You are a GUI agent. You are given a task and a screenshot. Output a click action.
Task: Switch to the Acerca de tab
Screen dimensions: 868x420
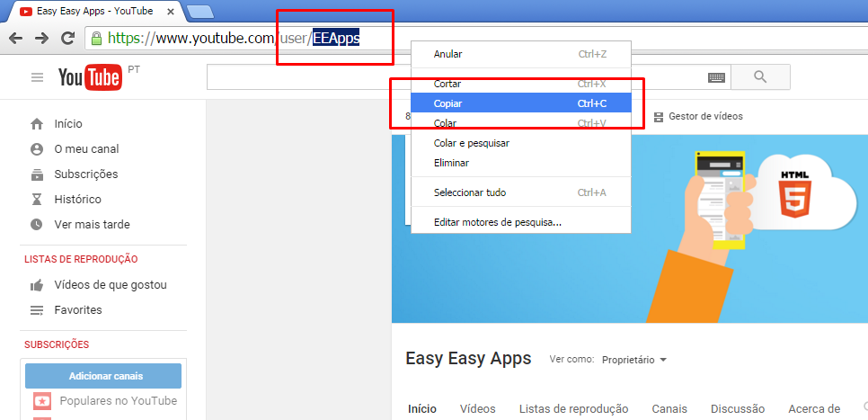(x=814, y=409)
